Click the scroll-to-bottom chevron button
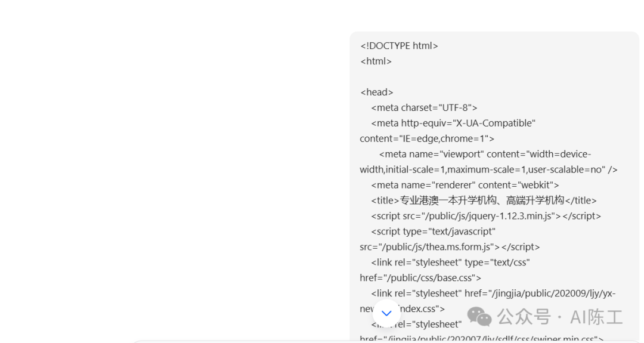 (x=386, y=313)
